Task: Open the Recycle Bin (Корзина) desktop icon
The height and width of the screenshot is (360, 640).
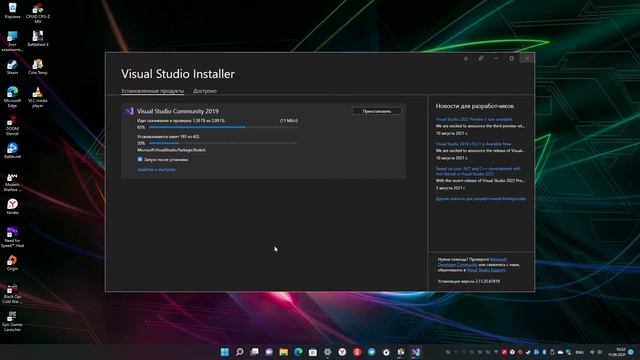Action: [x=12, y=11]
